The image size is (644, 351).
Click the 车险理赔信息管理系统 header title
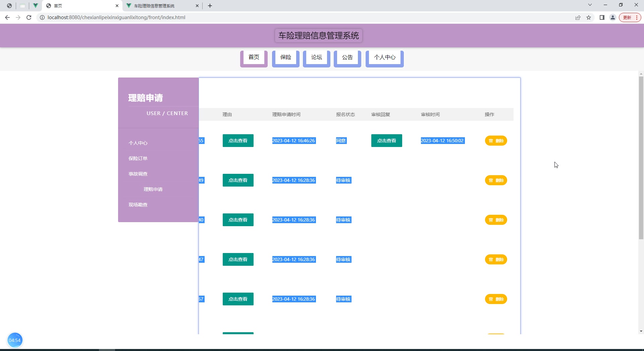tap(319, 36)
